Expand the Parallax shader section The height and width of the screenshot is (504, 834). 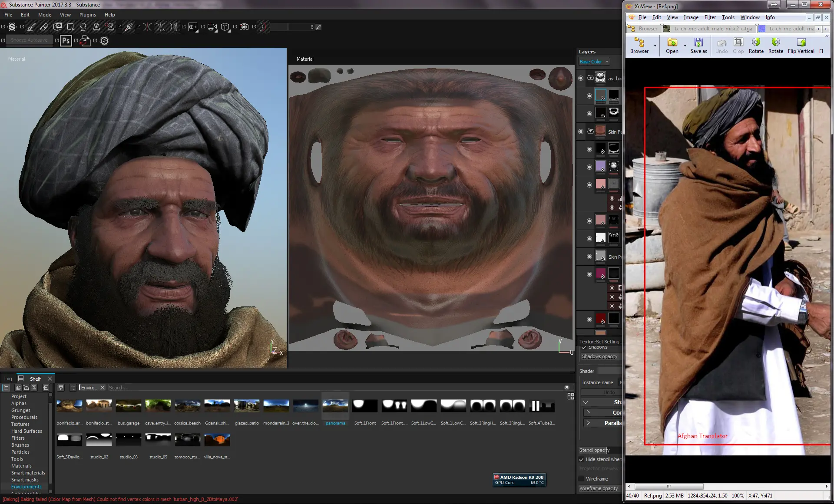click(x=588, y=423)
